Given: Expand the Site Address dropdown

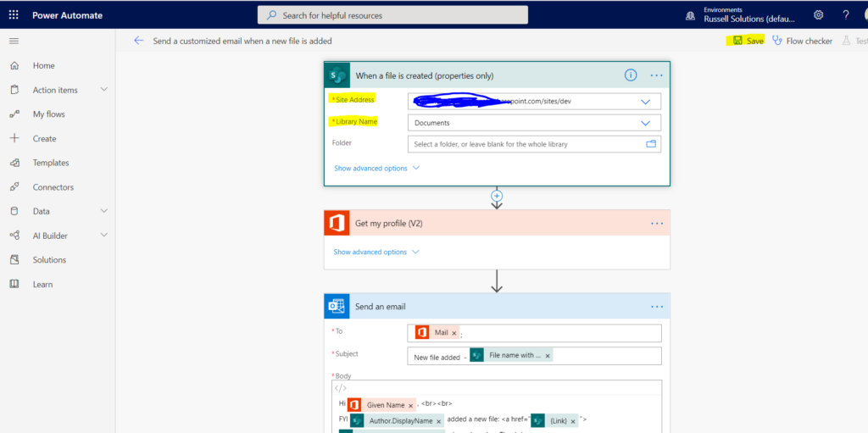Looking at the screenshot, I should 645,102.
